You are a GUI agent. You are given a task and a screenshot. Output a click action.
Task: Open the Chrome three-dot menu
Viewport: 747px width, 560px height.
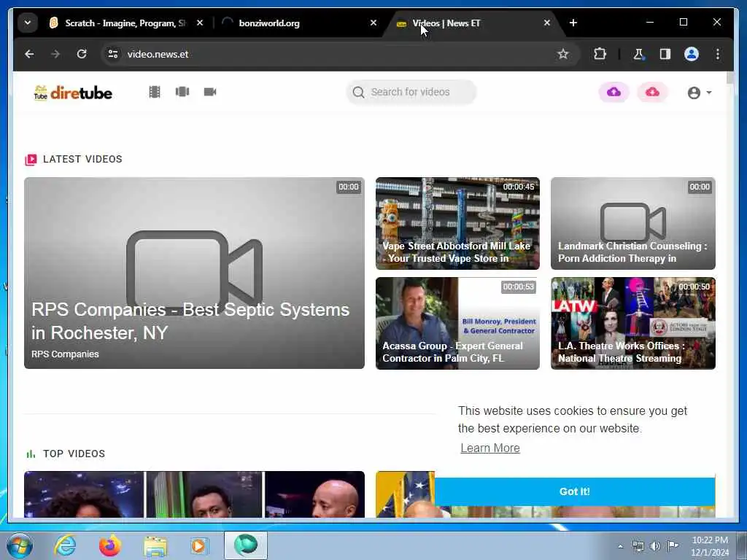(718, 54)
